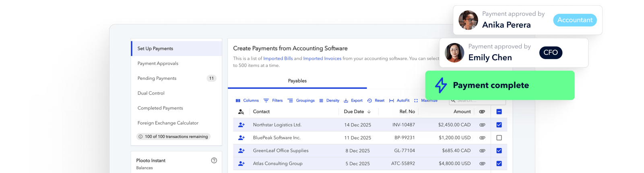This screenshot has width=644, height=173.
Task: Click amount $1,200.00 USD
Action: click(455, 138)
